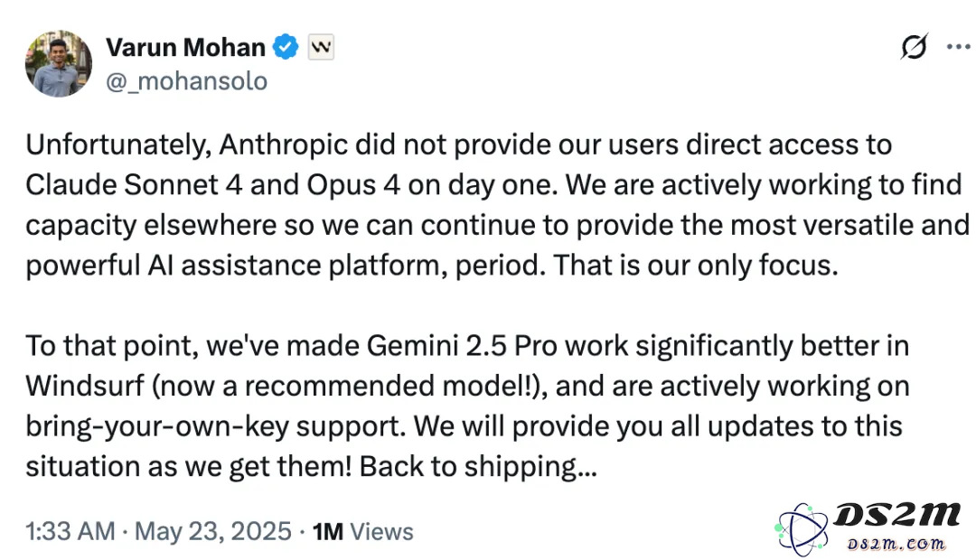
Task: Click the Windsurf affiliation badge icon
Action: (321, 47)
